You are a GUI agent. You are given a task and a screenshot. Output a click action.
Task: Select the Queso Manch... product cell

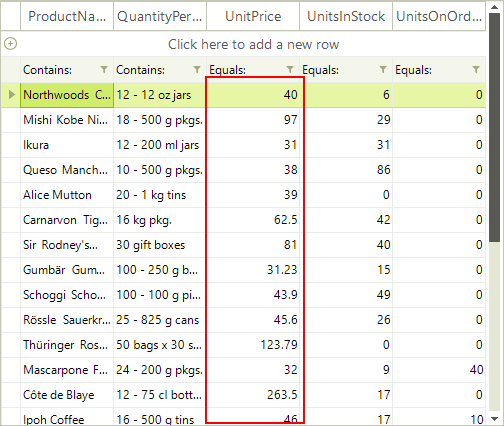[x=67, y=170]
